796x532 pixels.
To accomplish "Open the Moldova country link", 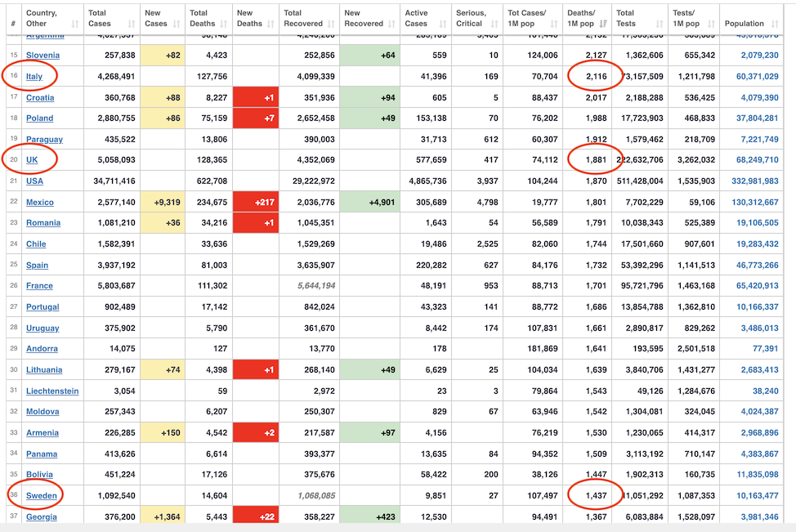I will 42,412.
